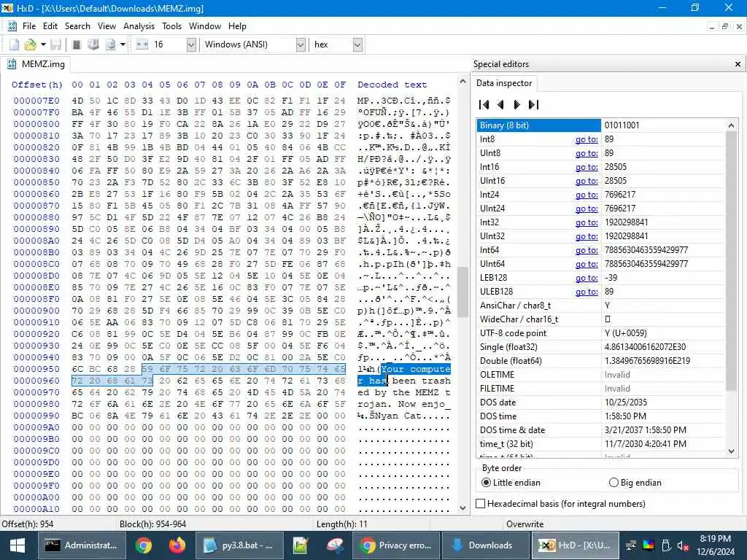Click the bytes-per-row width icon
This screenshot has width=747, height=560.
coord(142,44)
